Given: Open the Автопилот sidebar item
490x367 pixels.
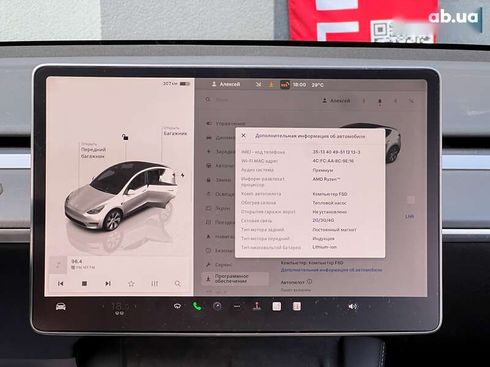Looking at the screenshot, I should (x=220, y=166).
